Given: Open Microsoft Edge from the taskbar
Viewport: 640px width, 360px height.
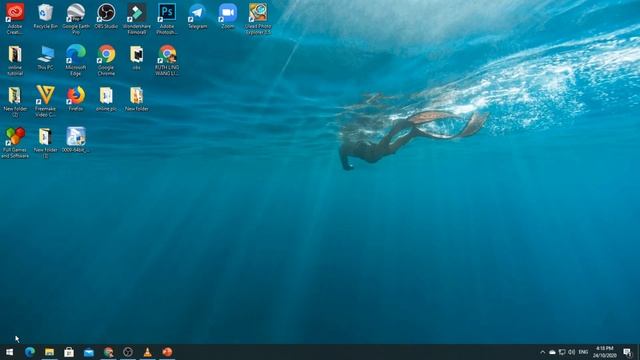Looking at the screenshot, I should click(29, 352).
